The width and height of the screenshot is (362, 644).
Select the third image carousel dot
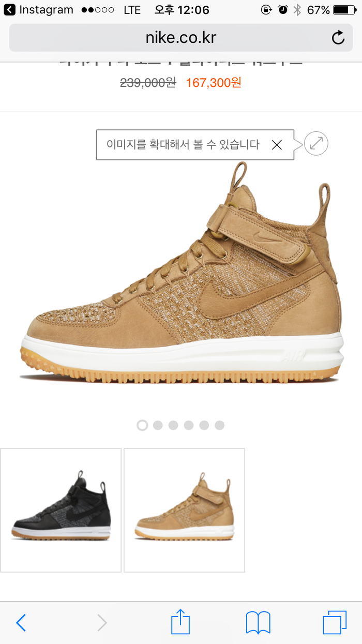pos(173,425)
